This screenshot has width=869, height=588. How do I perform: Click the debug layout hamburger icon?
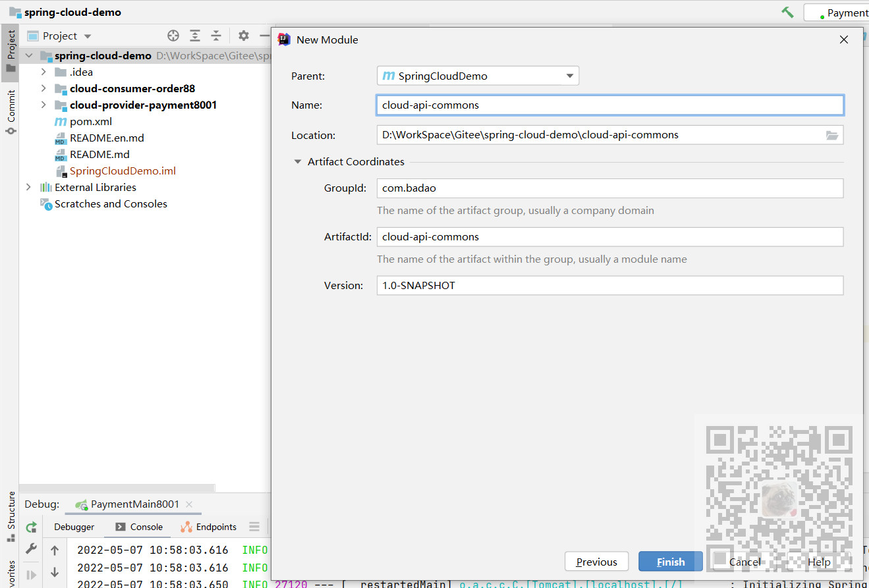click(x=254, y=527)
